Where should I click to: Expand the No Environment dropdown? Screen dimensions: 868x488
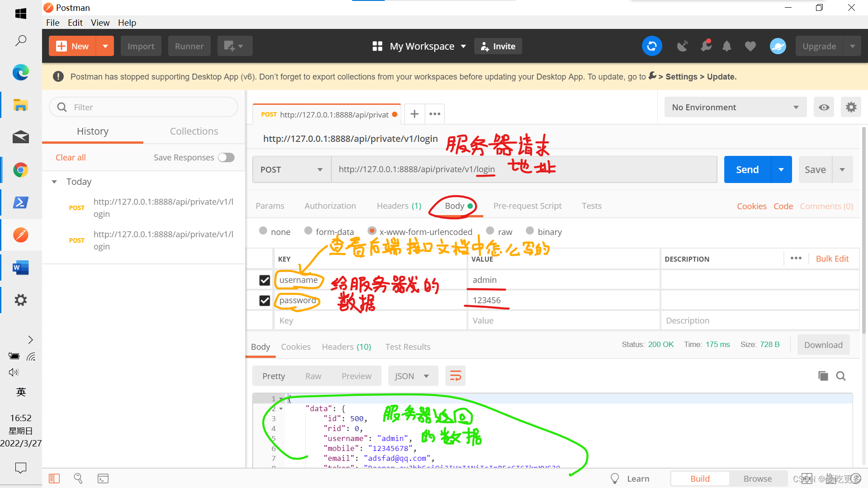tap(735, 107)
